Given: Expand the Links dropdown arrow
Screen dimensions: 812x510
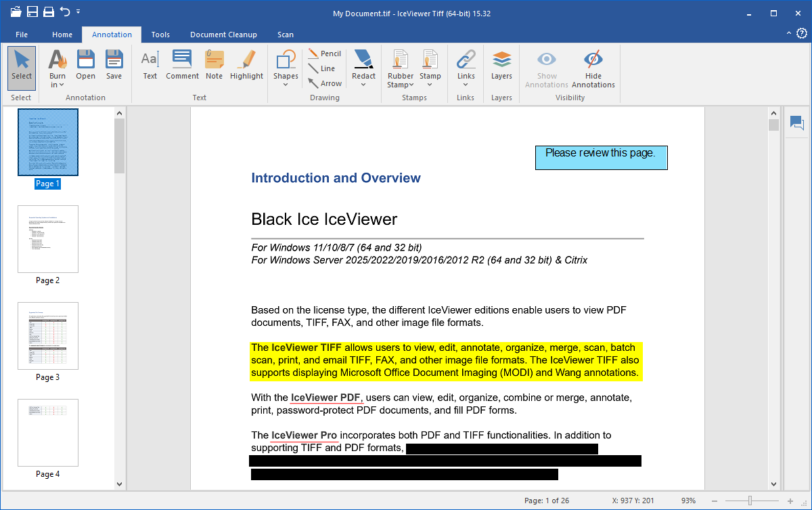Looking at the screenshot, I should [466, 85].
